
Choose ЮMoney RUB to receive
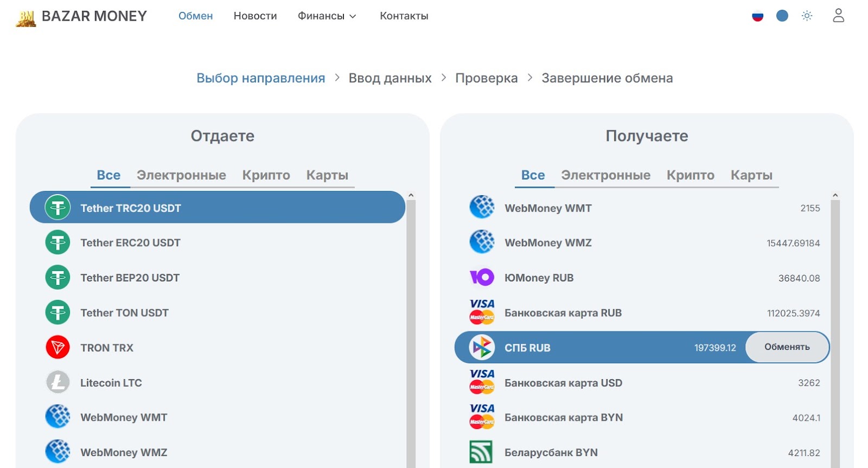(x=642, y=278)
